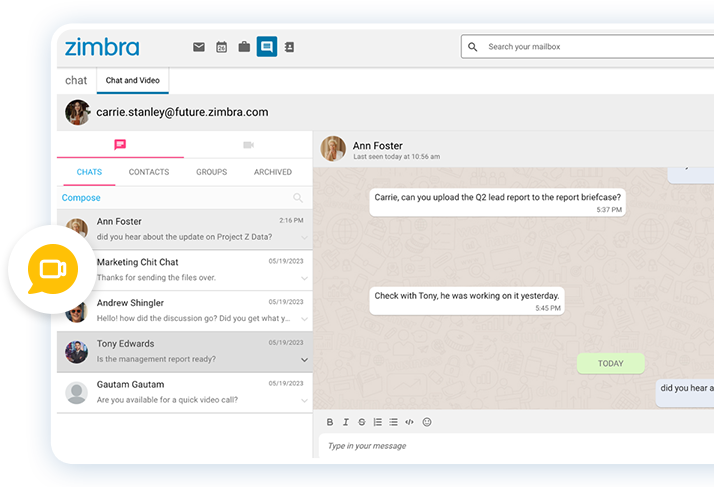Open the CONTACTS tab
The width and height of the screenshot is (714, 487).
[149, 172]
